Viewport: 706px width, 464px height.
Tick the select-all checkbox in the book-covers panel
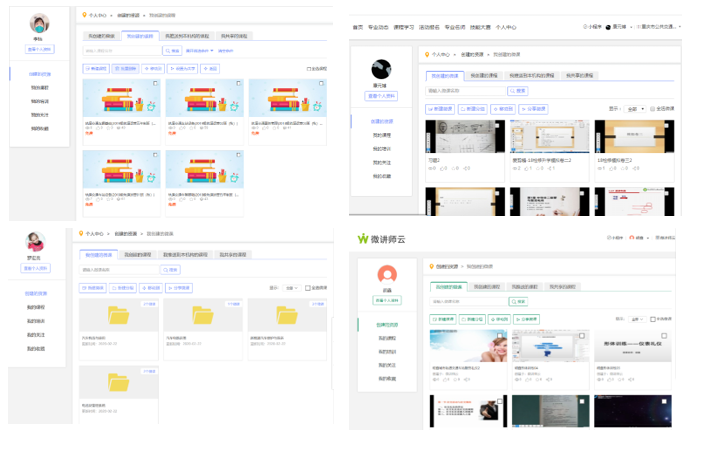click(x=309, y=69)
